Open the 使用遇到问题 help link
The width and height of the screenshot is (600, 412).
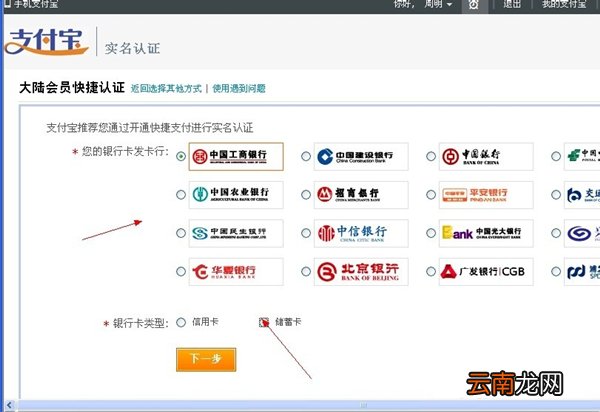pyautogui.click(x=239, y=89)
